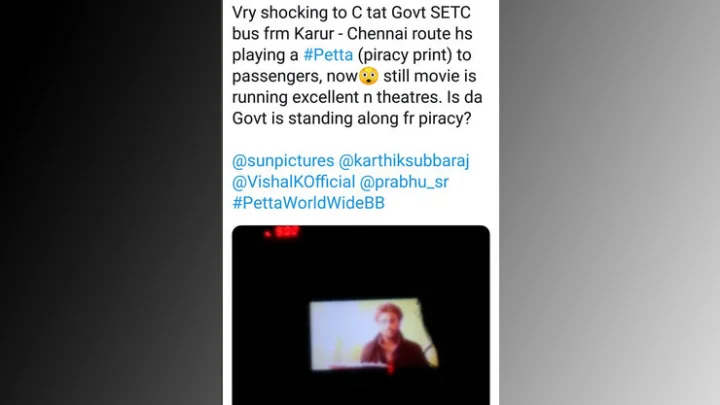
Task: Open the @karthiksubbaraj mention
Action: [x=404, y=161]
